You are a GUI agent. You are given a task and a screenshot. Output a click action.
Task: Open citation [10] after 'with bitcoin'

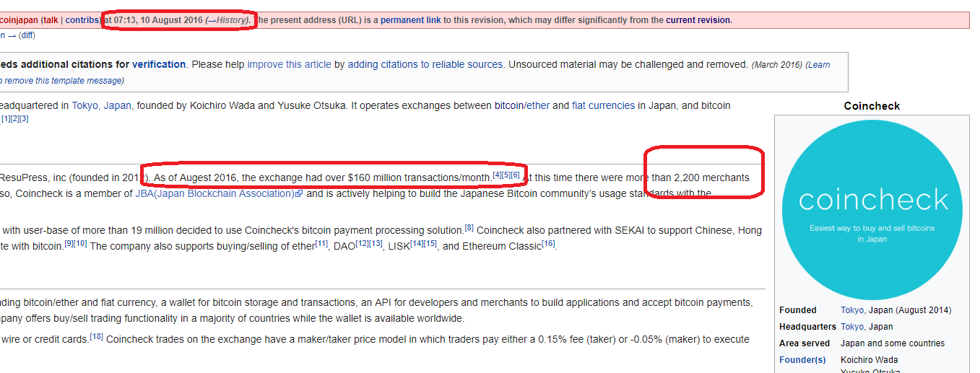point(80,244)
